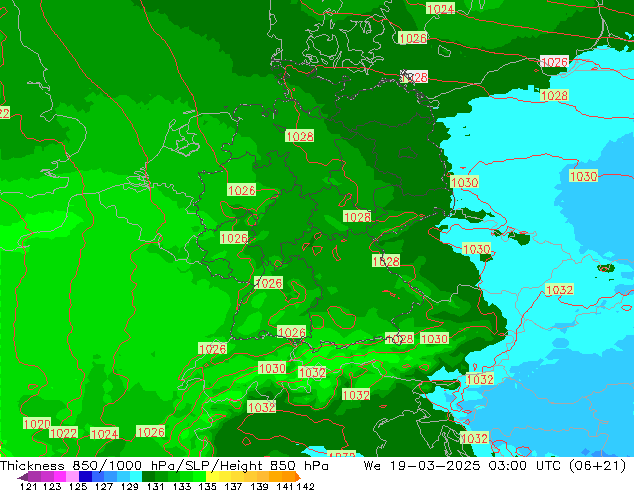Pick the cyan swatch in the color scale
Image resolution: width=634 pixels, height=490 pixels.
coord(136,476)
